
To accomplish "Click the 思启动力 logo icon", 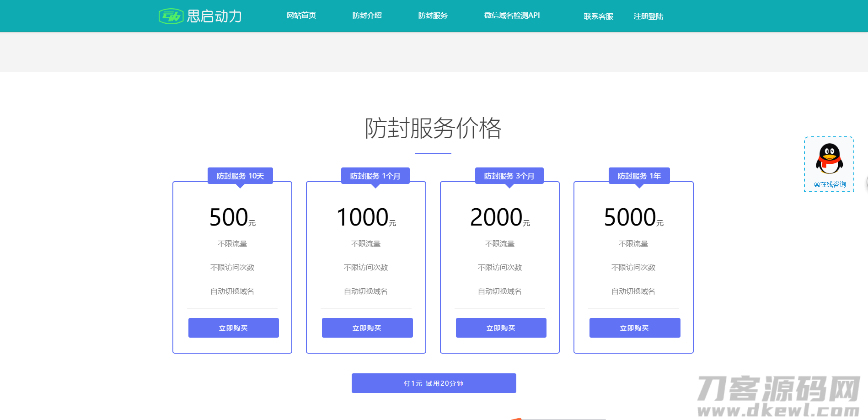I will tap(170, 15).
